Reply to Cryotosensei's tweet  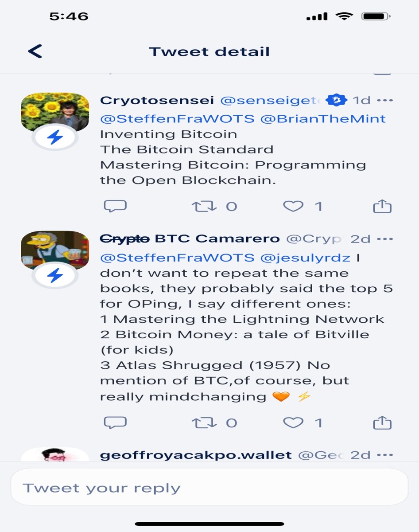115,206
